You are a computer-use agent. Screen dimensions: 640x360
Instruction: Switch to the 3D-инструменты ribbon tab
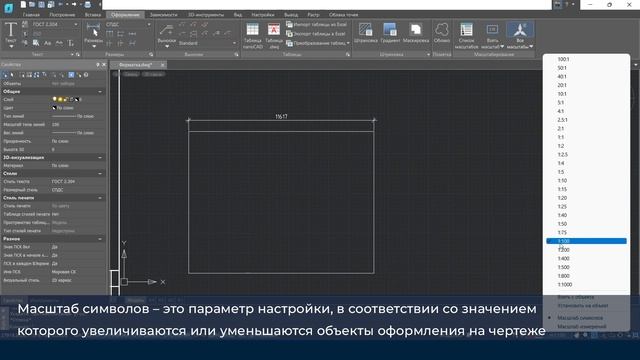click(206, 15)
